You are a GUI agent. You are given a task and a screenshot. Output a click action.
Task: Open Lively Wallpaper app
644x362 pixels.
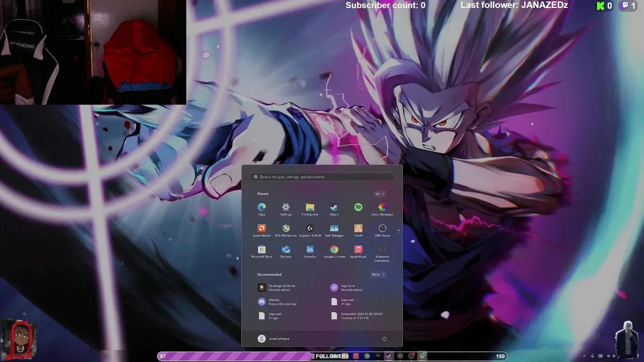click(x=382, y=209)
